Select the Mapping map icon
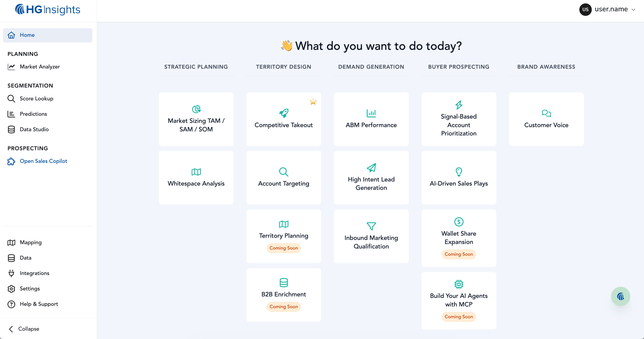The height and width of the screenshot is (339, 644). click(12, 242)
